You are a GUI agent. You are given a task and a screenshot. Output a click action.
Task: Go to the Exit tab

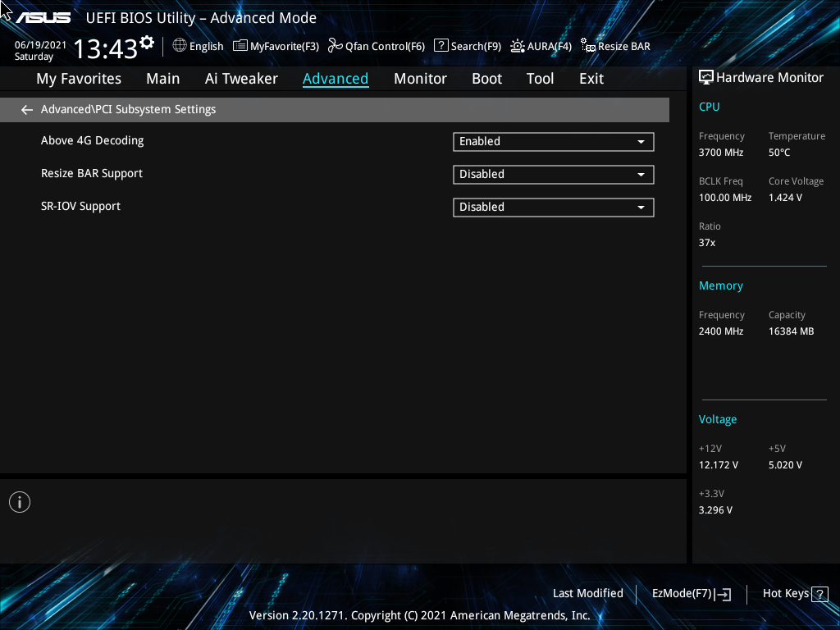coord(591,78)
